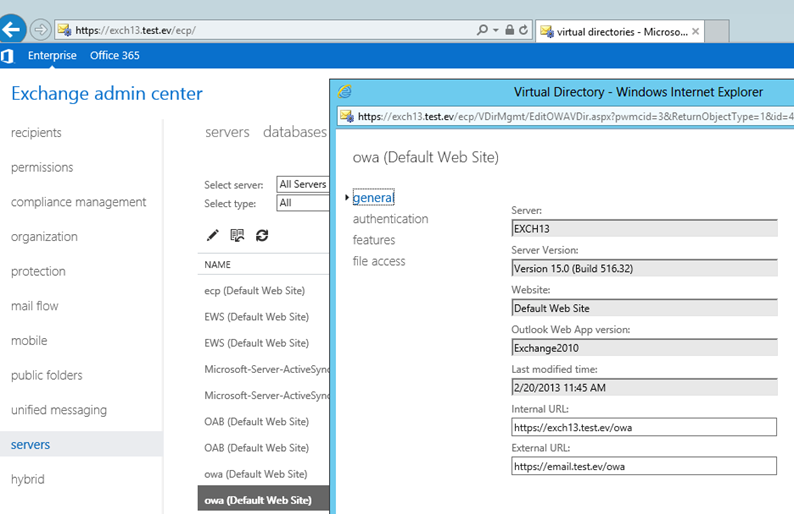Select unhighlighted owa (Default Web Site) row
The image size is (794, 514).
tap(263, 474)
